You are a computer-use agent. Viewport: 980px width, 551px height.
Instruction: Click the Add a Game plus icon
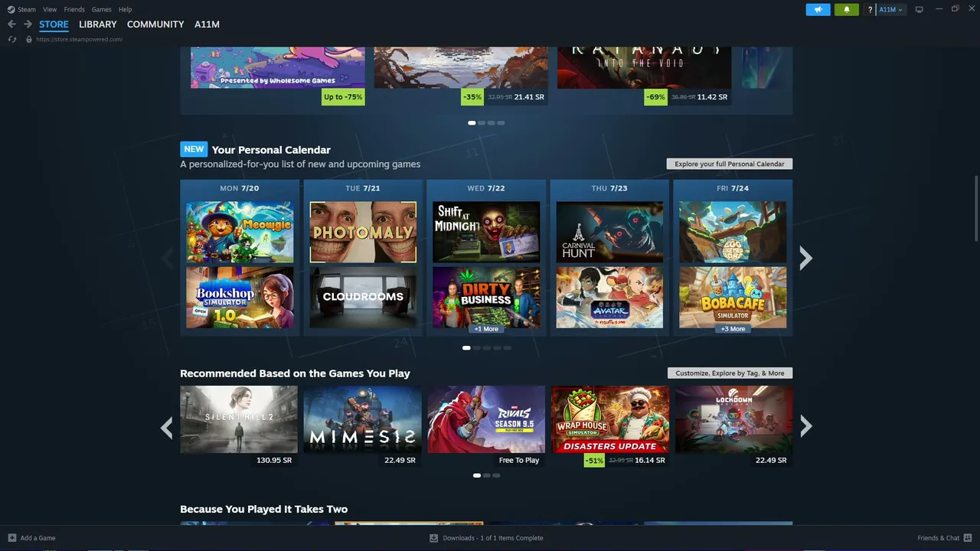(11, 538)
